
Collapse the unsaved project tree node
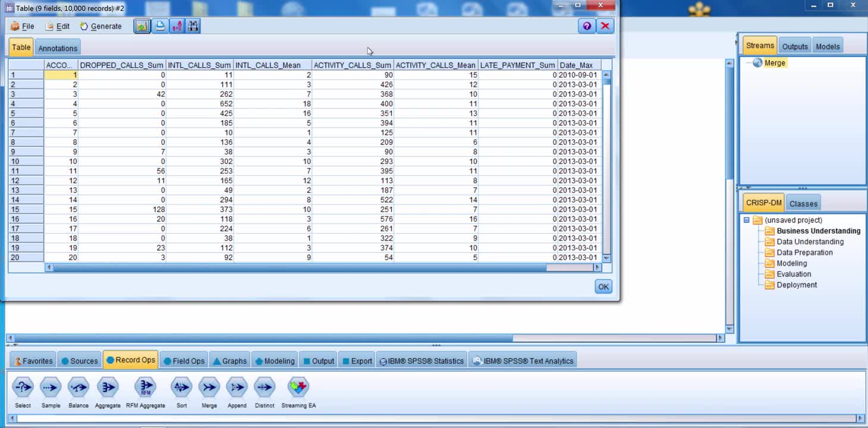(747, 221)
